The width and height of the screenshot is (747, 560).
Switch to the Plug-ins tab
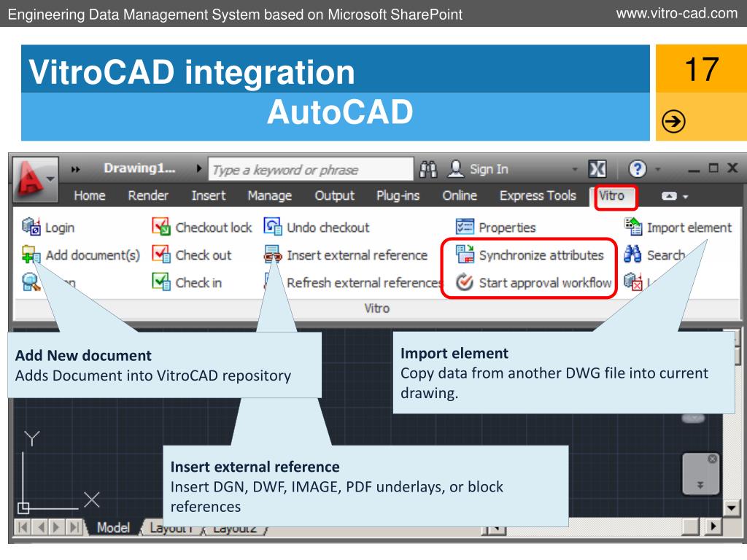[398, 195]
